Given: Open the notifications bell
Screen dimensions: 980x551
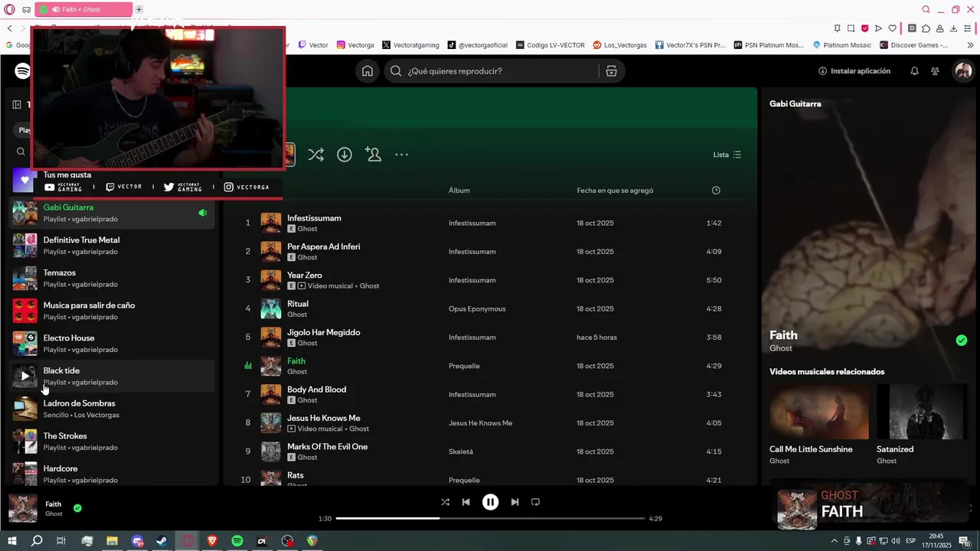Looking at the screenshot, I should pos(914,71).
